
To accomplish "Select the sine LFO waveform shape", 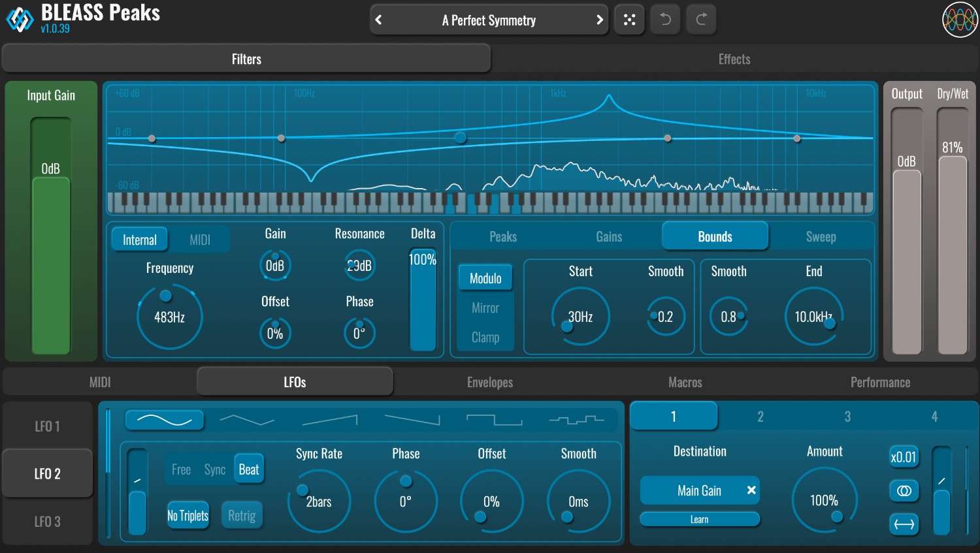I will tap(164, 420).
